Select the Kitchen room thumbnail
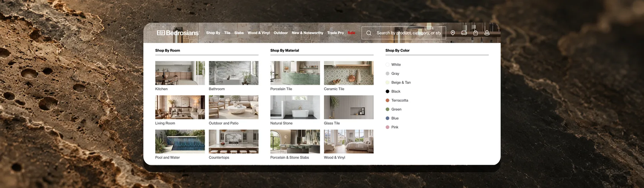The width and height of the screenshot is (644, 188). [x=180, y=73]
